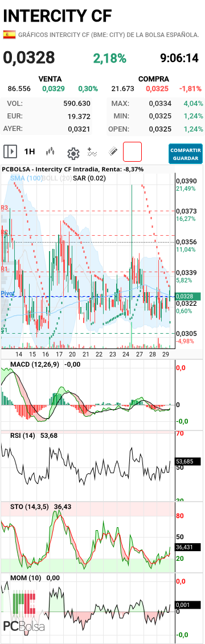This screenshot has height=644, width=205.
Task: Click the 9:06:14 time
Action: [179, 58]
